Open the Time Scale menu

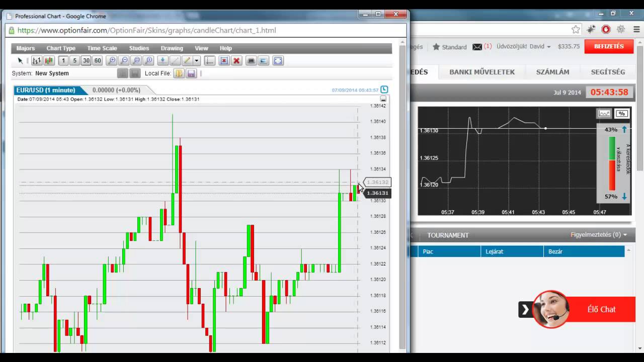point(102,48)
